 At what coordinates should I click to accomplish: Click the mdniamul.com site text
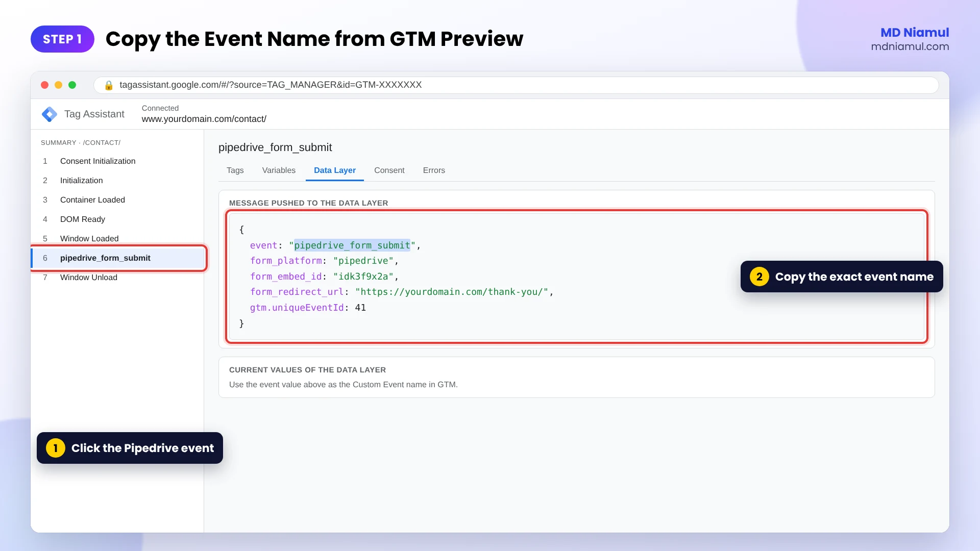pyautogui.click(x=910, y=46)
